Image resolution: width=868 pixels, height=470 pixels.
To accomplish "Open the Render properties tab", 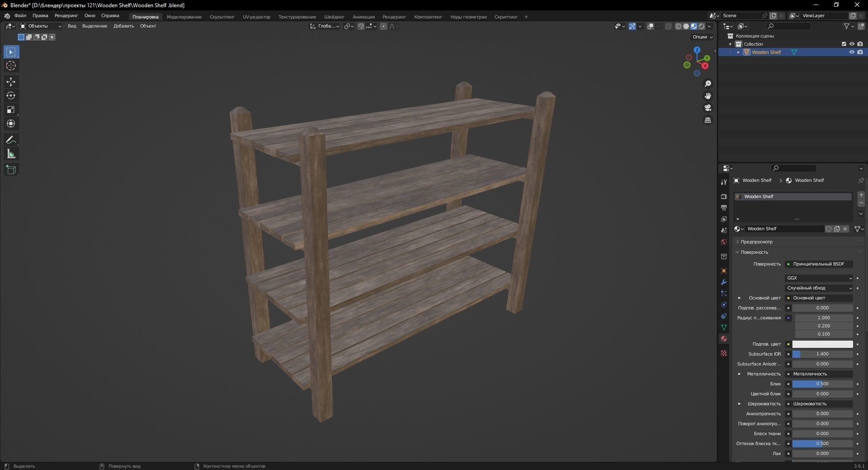I will click(724, 196).
